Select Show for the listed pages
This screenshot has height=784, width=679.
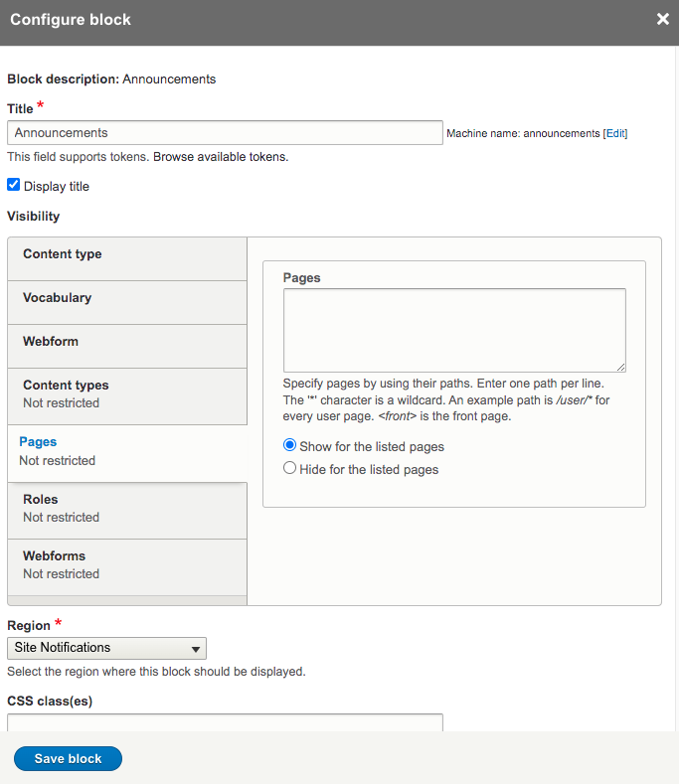pyautogui.click(x=290, y=446)
